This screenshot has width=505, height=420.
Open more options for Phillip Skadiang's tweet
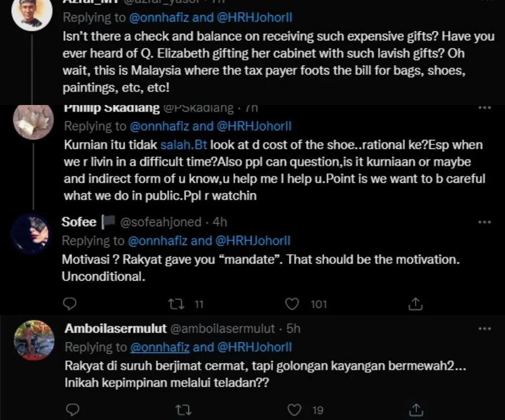point(484,108)
